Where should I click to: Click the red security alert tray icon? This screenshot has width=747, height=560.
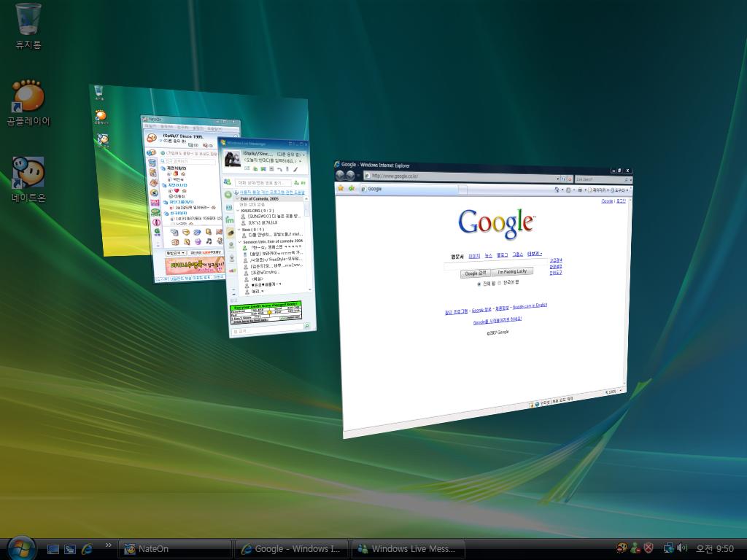click(648, 548)
